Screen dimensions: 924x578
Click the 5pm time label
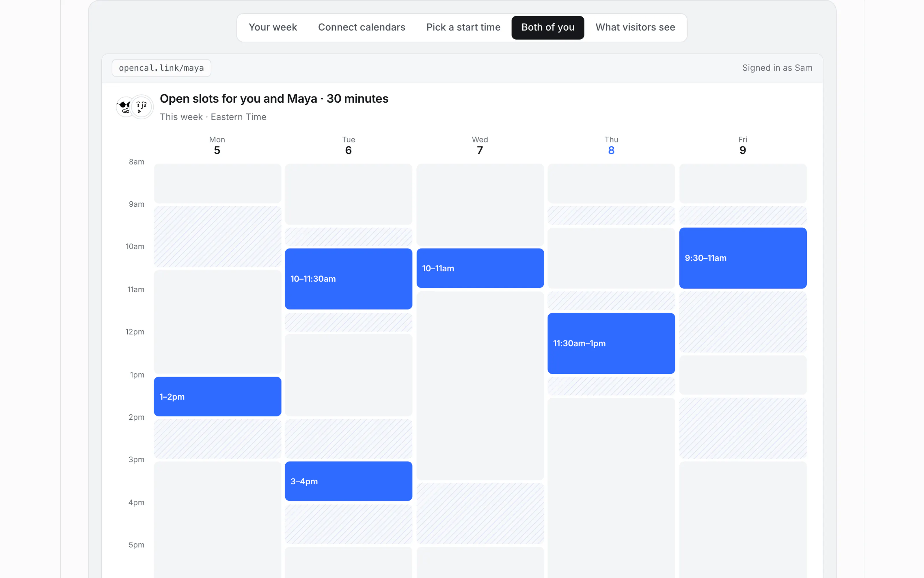tap(137, 545)
